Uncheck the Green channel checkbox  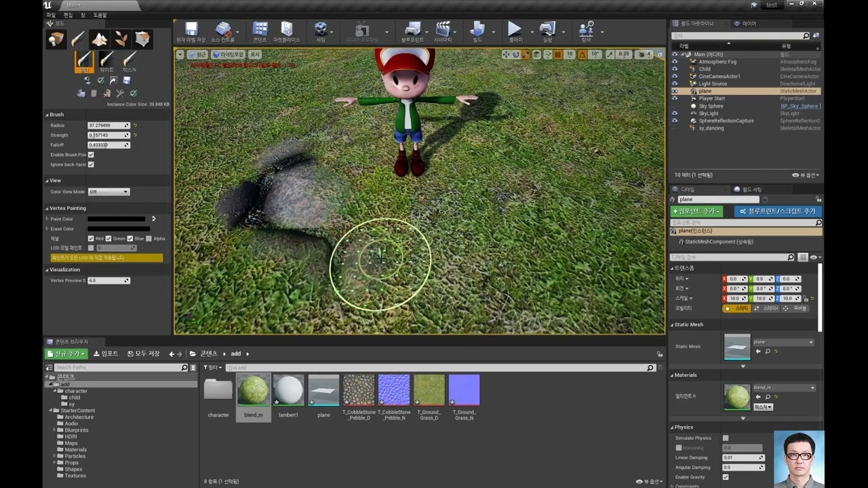pos(108,239)
